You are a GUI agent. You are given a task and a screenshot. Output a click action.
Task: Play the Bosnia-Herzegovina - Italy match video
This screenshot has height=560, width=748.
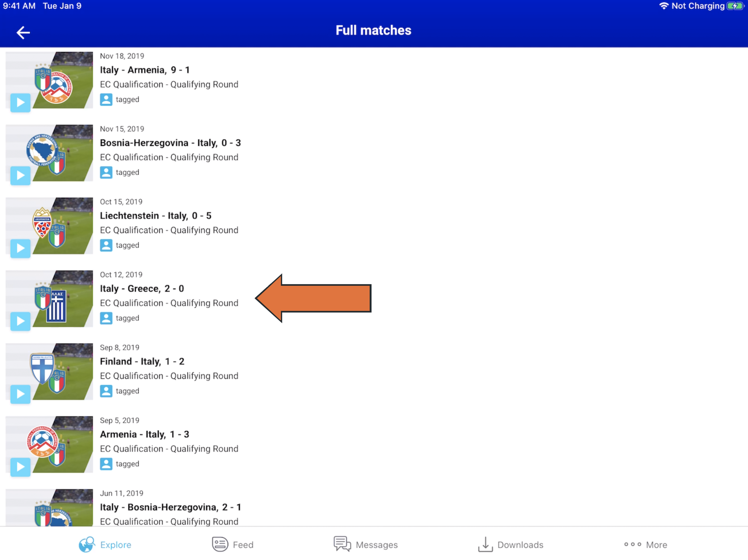(20, 175)
